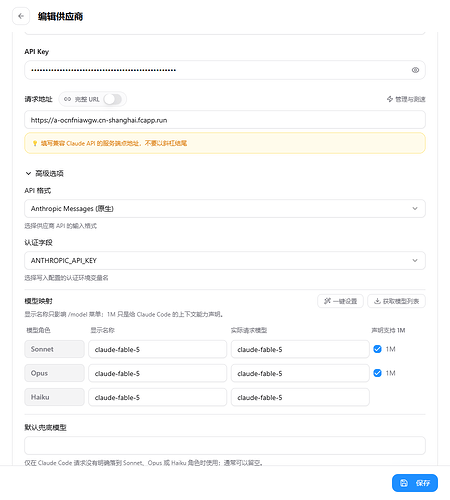
Task: Collapse the advanced options section
Action: tap(44, 173)
